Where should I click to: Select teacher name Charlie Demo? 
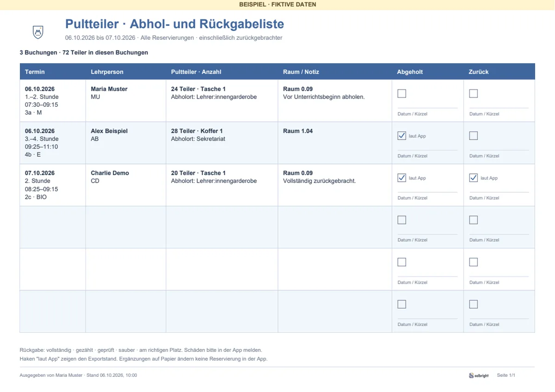[x=110, y=173]
